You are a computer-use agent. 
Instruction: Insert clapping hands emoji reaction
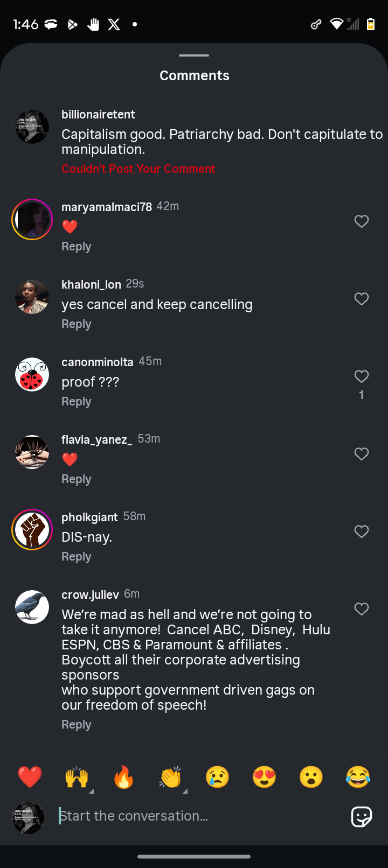click(x=170, y=777)
